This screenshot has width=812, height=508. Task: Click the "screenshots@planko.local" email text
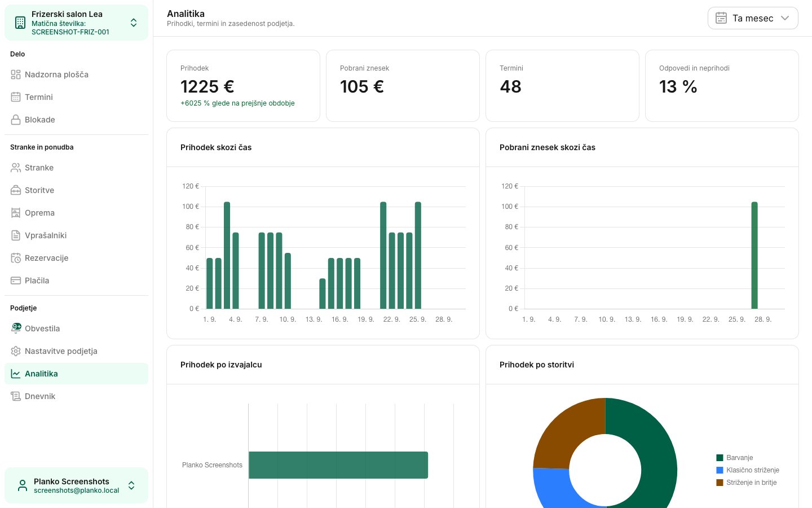click(77, 491)
